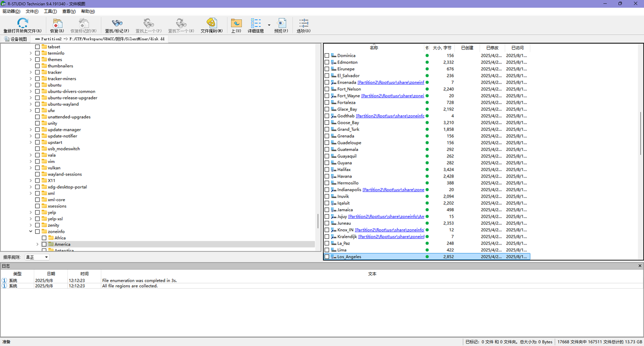Open the Preview (预览) tool
Screen dimensions: 644x346
(281, 23)
